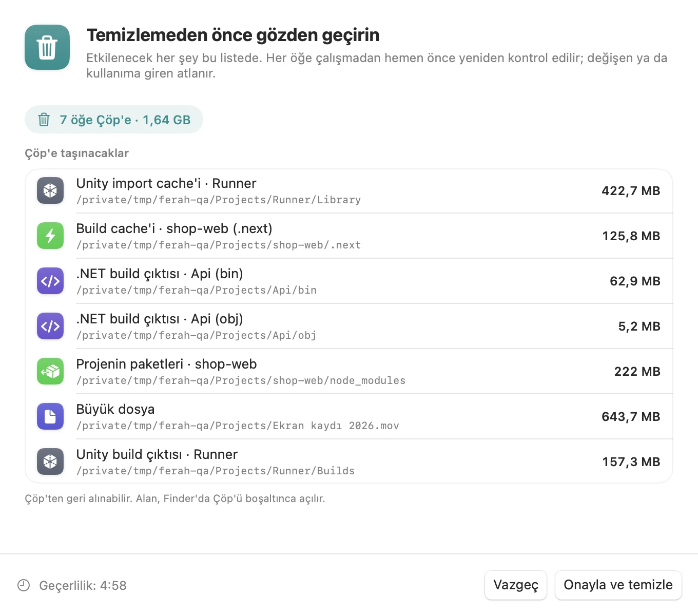Click the path ending in shop-web/.next
This screenshot has width=698, height=616.
click(219, 245)
